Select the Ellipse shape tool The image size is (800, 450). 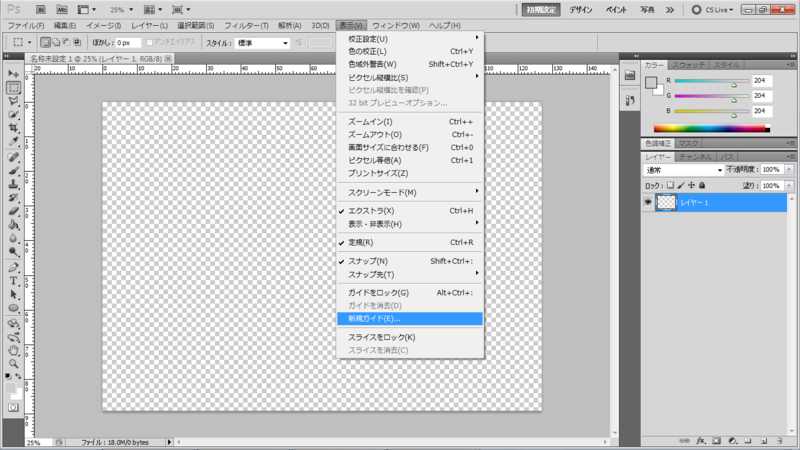pyautogui.click(x=13, y=308)
